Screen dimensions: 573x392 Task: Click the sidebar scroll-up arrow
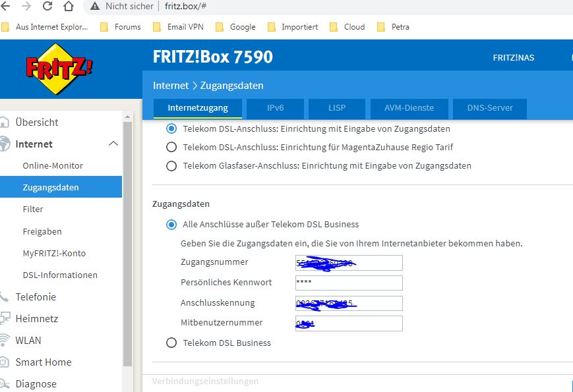click(x=127, y=117)
